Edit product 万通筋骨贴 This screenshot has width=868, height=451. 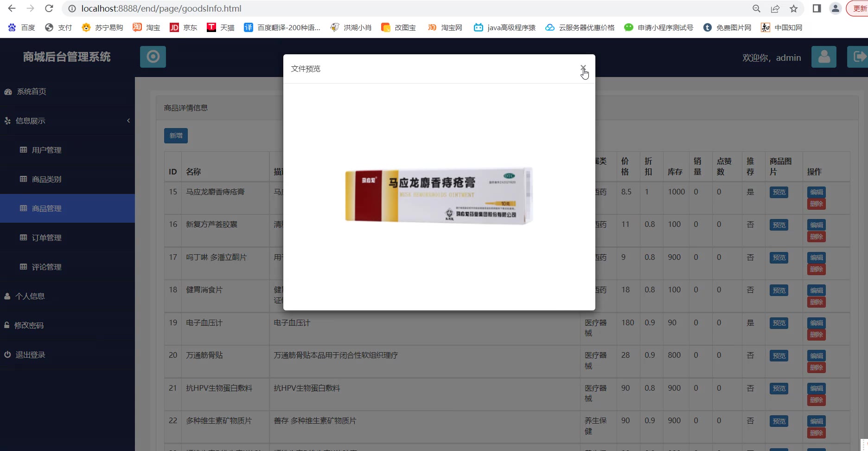point(817,356)
